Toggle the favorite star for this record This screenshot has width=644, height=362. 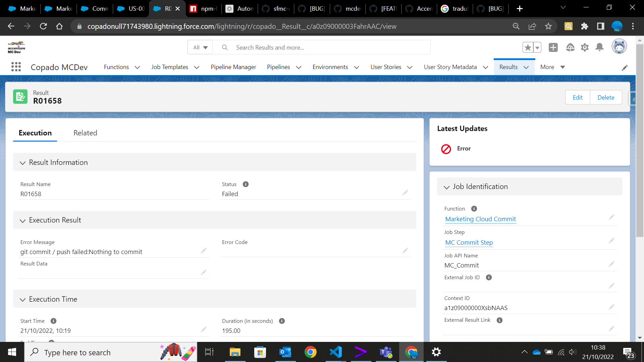(528, 47)
